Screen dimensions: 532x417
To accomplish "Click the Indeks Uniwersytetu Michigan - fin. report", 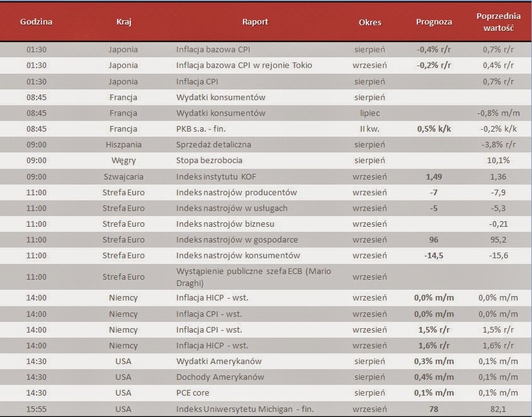I will [245, 409].
